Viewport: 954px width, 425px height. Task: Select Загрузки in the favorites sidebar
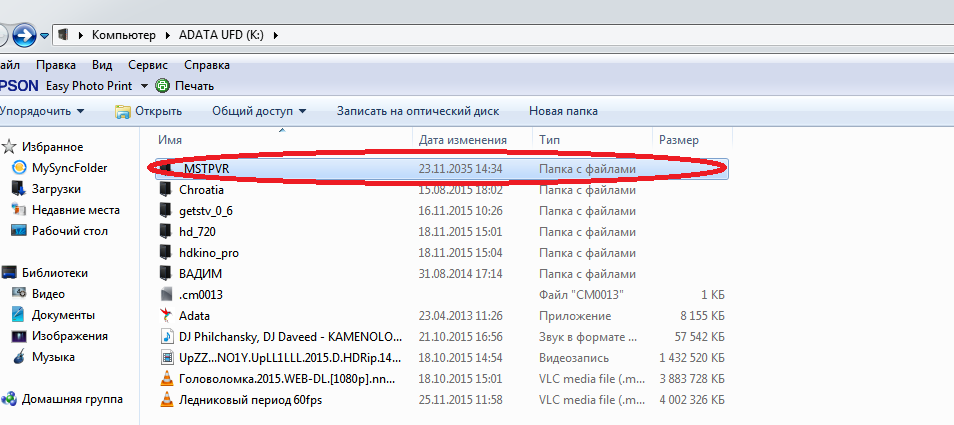pyautogui.click(x=56, y=189)
